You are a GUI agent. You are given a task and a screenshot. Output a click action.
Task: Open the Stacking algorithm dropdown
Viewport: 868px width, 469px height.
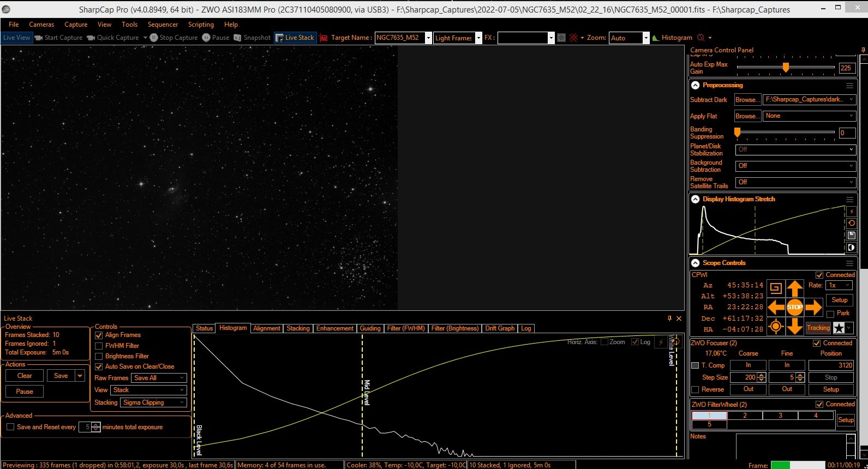(153, 402)
